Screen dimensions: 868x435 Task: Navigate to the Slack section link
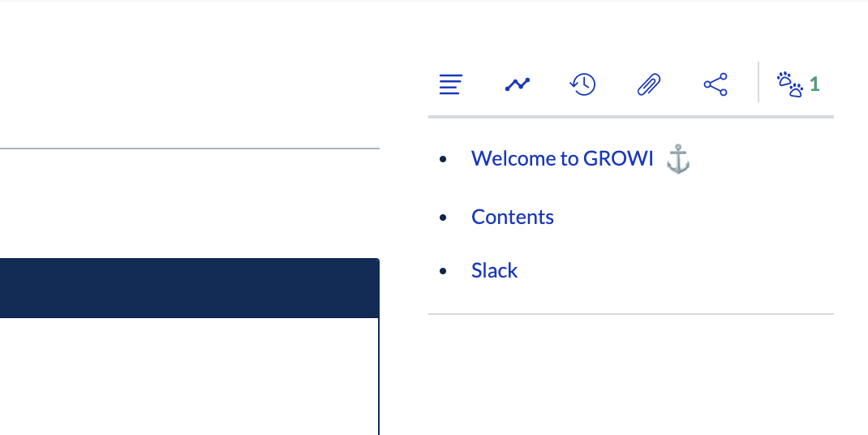point(494,270)
